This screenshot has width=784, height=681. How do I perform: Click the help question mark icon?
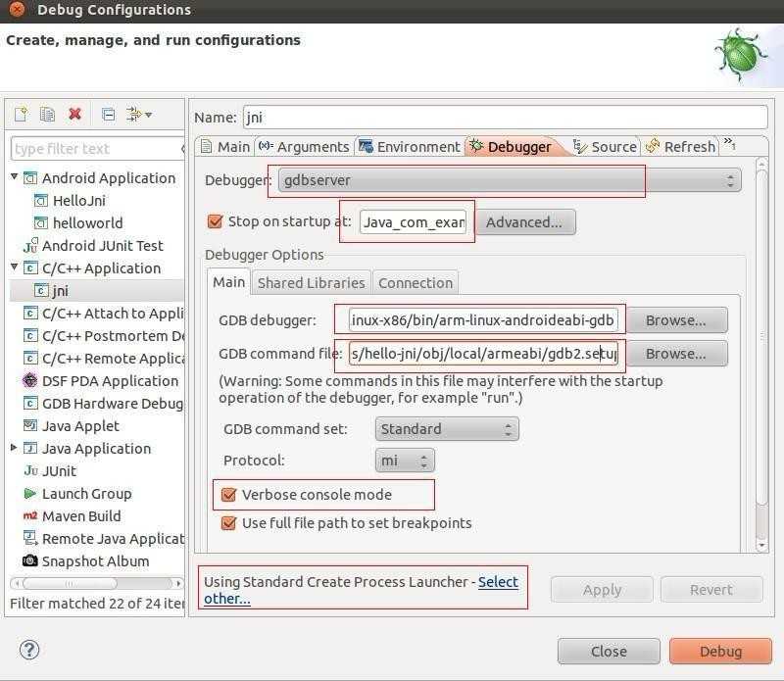point(29,650)
